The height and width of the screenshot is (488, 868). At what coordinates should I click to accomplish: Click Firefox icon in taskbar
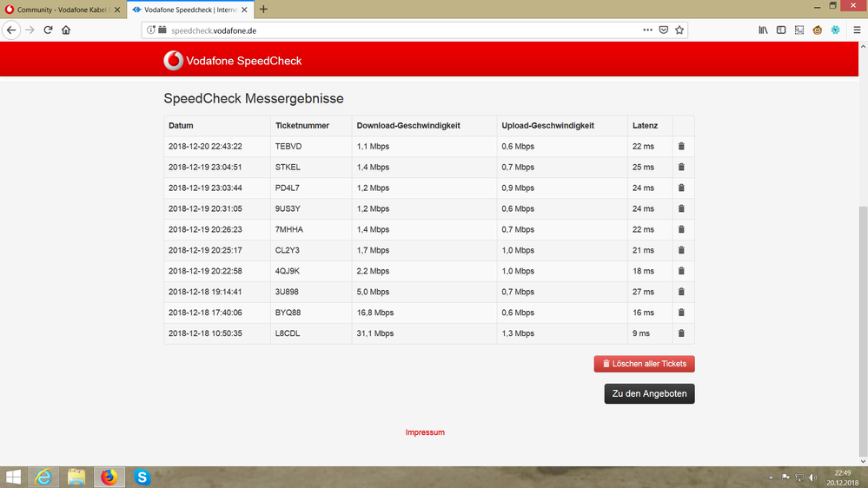[109, 477]
